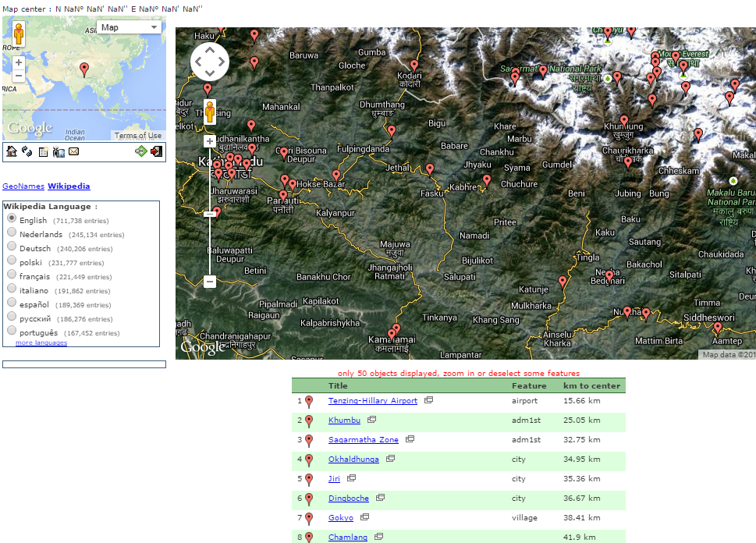This screenshot has width=756, height=543.
Task: Open popup icon next to Jiri
Action: click(x=352, y=477)
